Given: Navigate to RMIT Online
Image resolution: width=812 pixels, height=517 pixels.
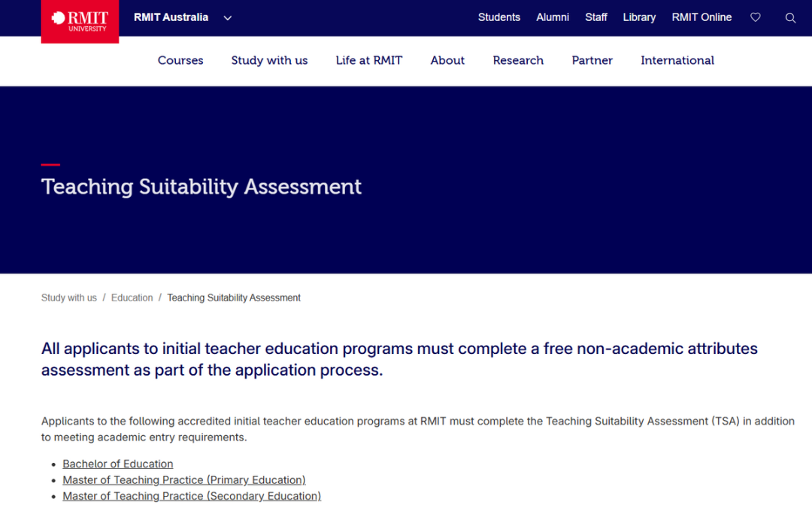Looking at the screenshot, I should [x=701, y=17].
